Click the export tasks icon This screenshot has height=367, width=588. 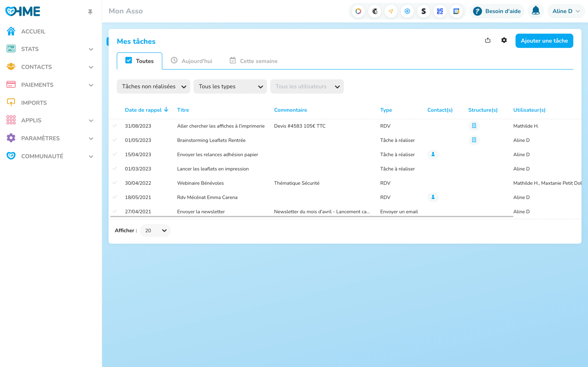488,40
